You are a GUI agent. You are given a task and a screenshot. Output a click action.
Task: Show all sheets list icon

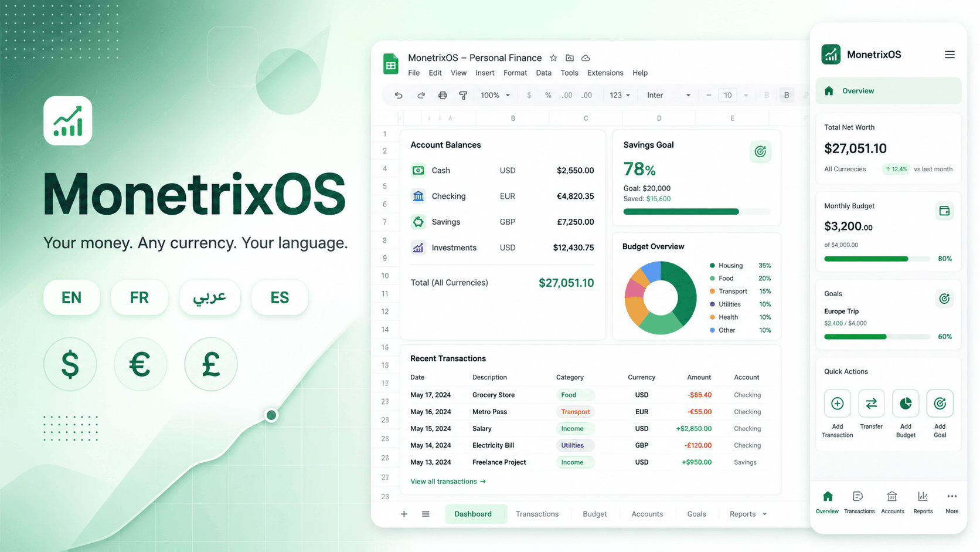[x=426, y=514]
